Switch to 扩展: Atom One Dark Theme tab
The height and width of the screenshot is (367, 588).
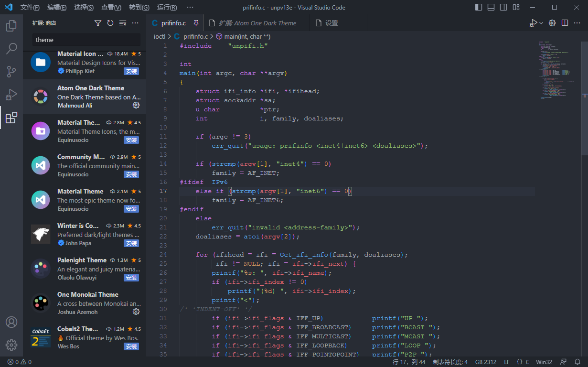click(x=257, y=23)
